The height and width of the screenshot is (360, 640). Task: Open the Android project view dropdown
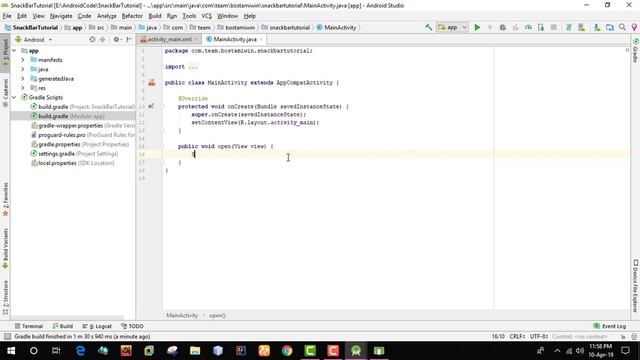[x=34, y=40]
